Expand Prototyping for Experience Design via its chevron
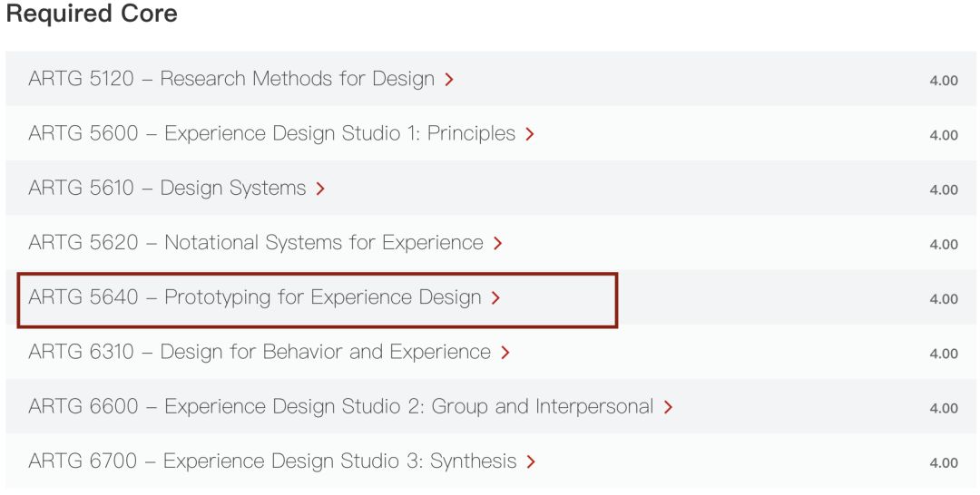The image size is (980, 495). point(495,297)
